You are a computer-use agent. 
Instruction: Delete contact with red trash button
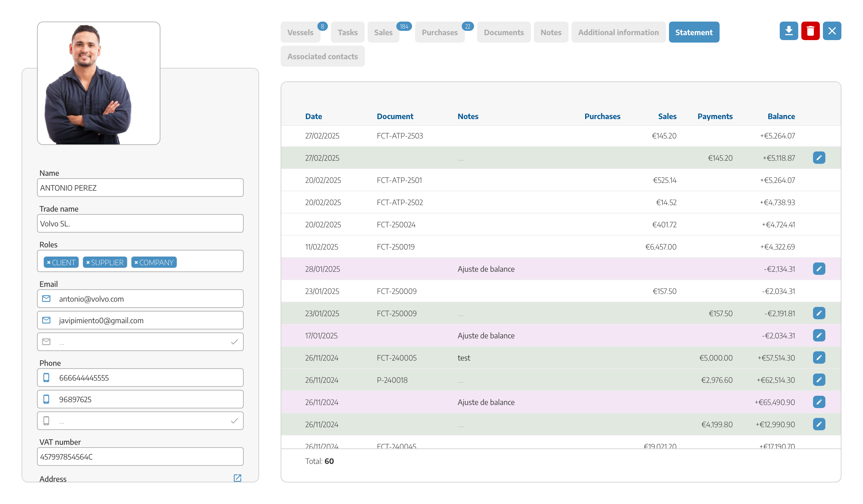[810, 31]
